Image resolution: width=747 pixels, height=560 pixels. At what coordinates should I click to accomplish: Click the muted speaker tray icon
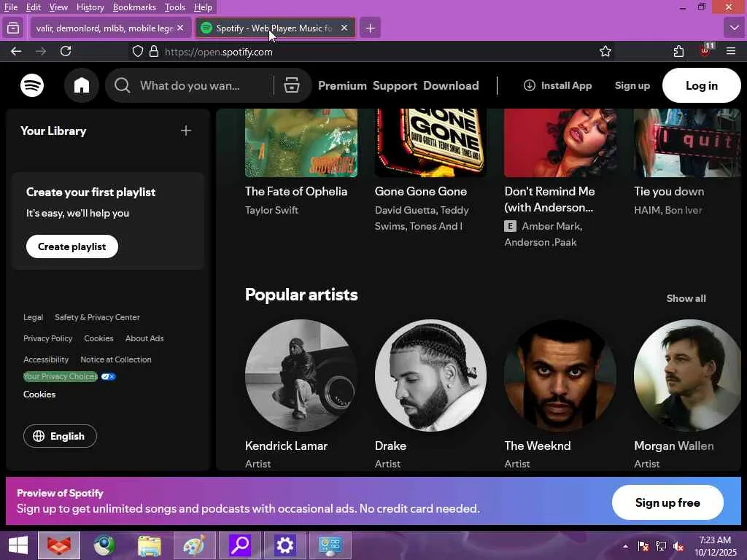[678, 546]
